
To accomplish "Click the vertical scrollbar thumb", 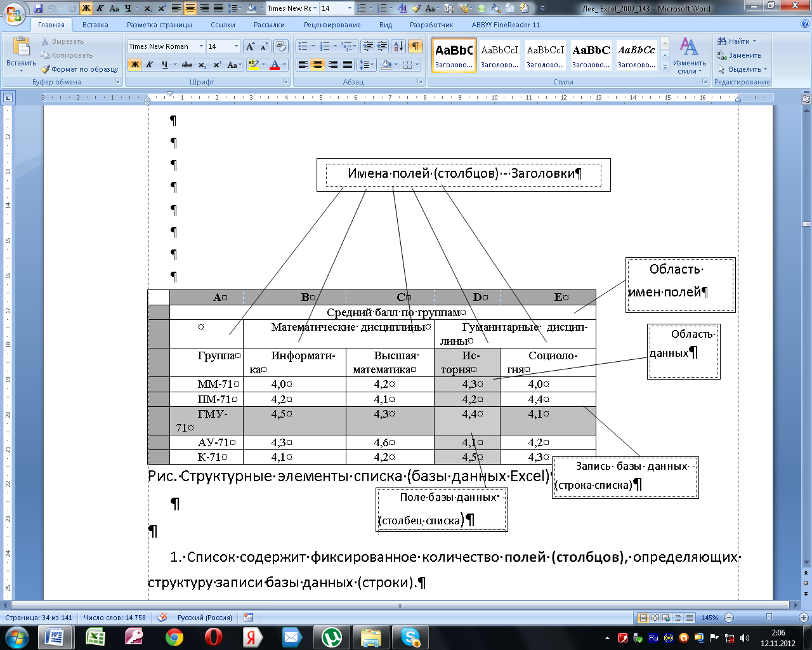I will point(806,224).
